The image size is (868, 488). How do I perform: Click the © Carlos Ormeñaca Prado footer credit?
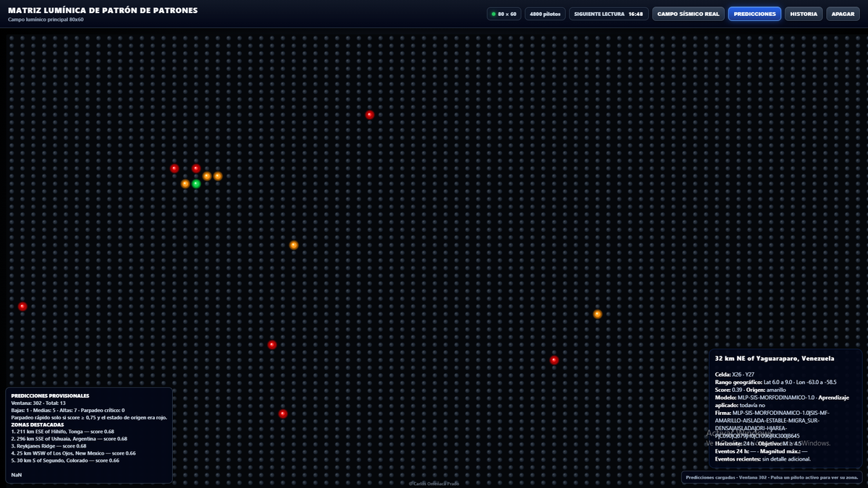[x=434, y=484]
